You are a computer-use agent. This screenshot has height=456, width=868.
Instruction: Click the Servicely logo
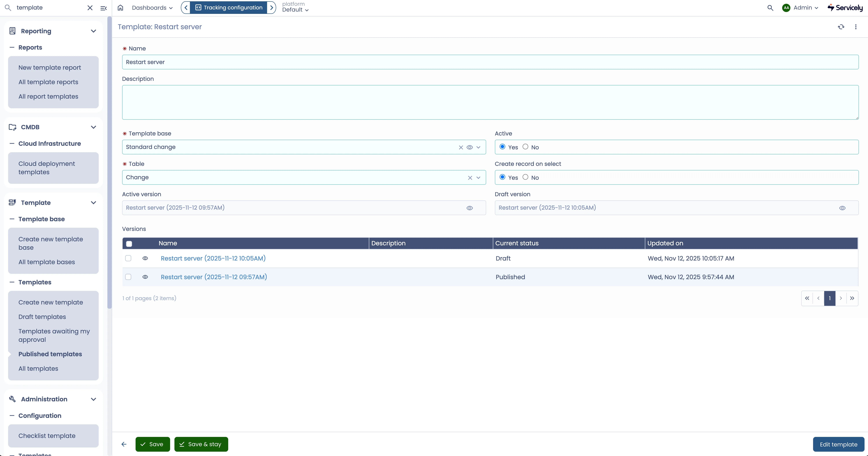(x=845, y=8)
